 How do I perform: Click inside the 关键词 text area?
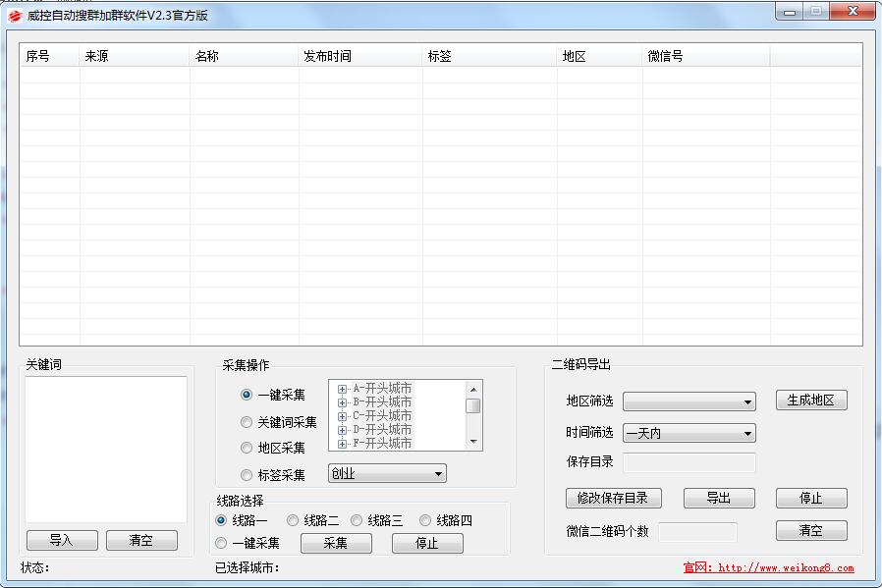[106, 449]
